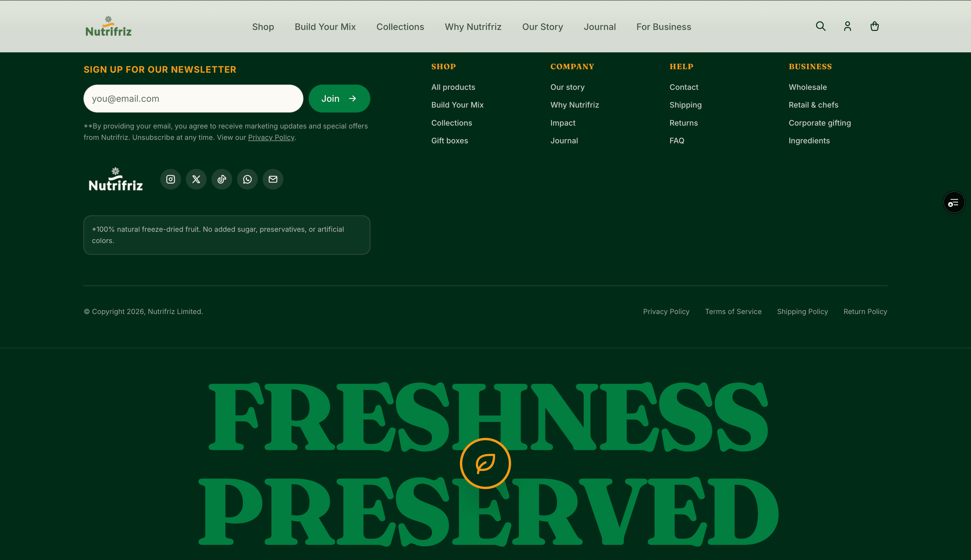
Task: Click the white Nutrifriz footer logo
Action: (115, 179)
